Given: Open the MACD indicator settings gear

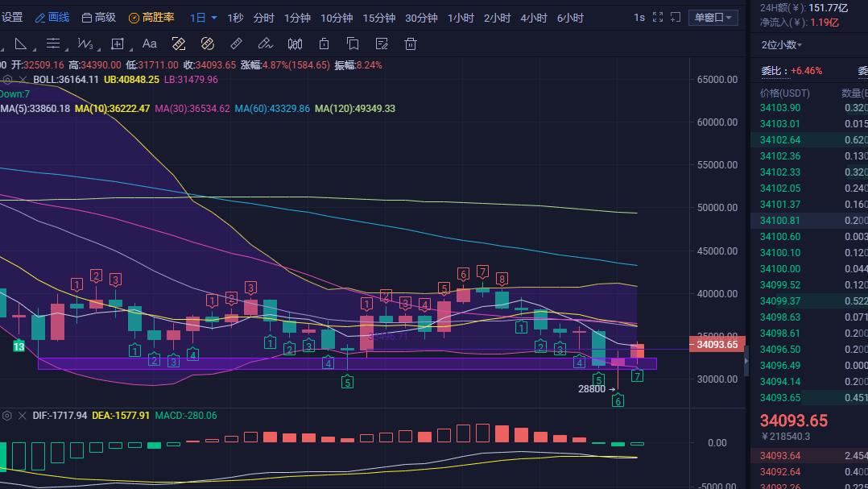Looking at the screenshot, I should click(9, 416).
